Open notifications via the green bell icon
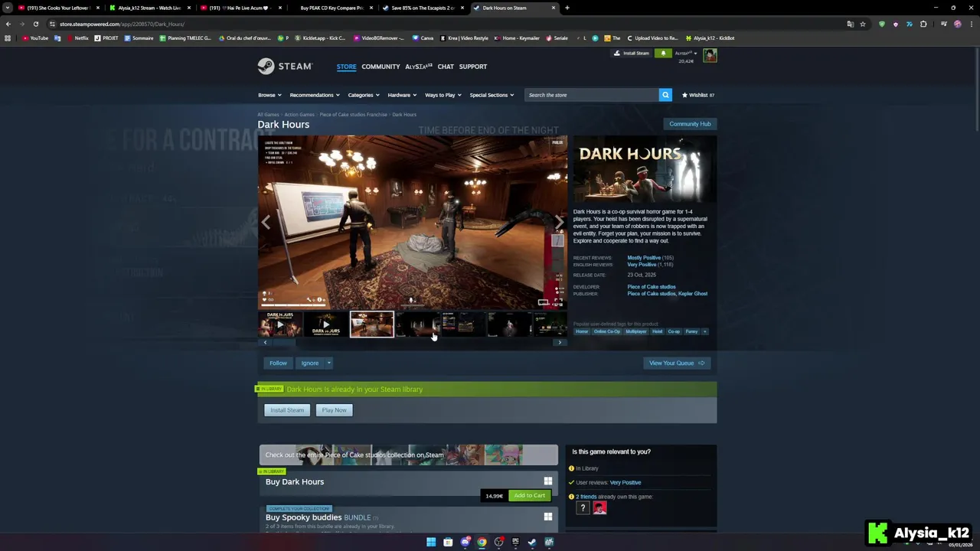Image resolution: width=980 pixels, height=551 pixels. [x=663, y=54]
